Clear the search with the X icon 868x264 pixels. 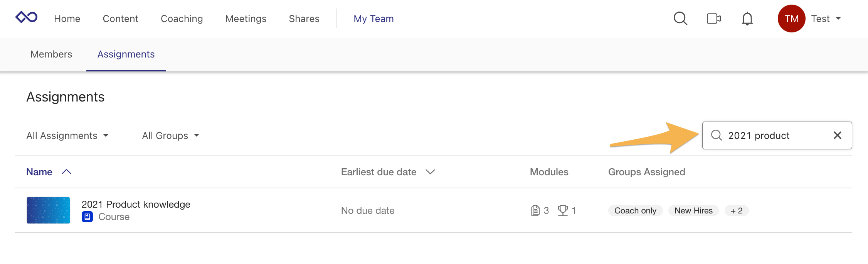coord(837,135)
